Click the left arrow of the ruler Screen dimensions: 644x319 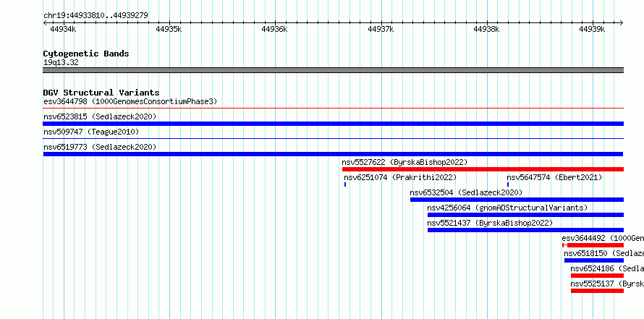45,23
